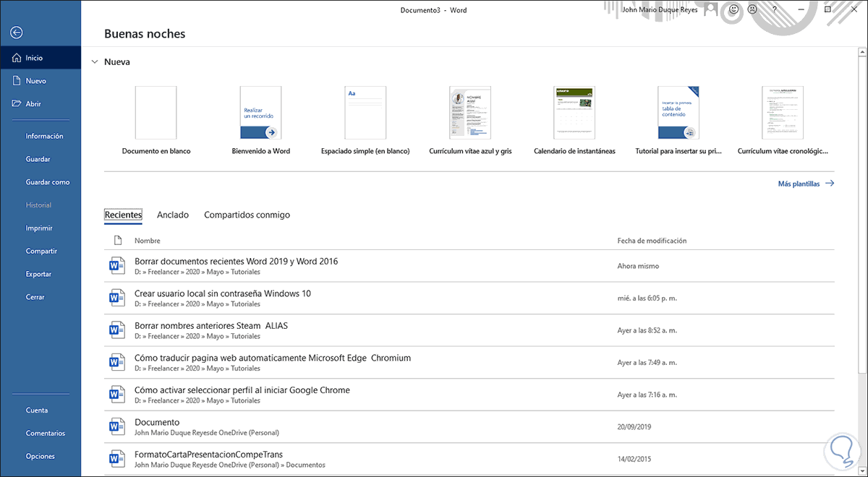Select Espaciado simple (en blanco) template
The width and height of the screenshot is (868, 477).
365,121
